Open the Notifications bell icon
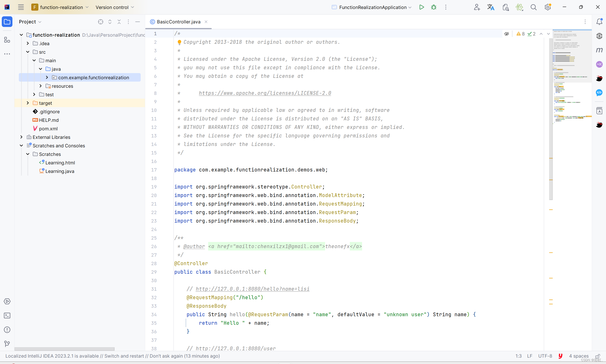This screenshot has height=364, width=606. [599, 22]
